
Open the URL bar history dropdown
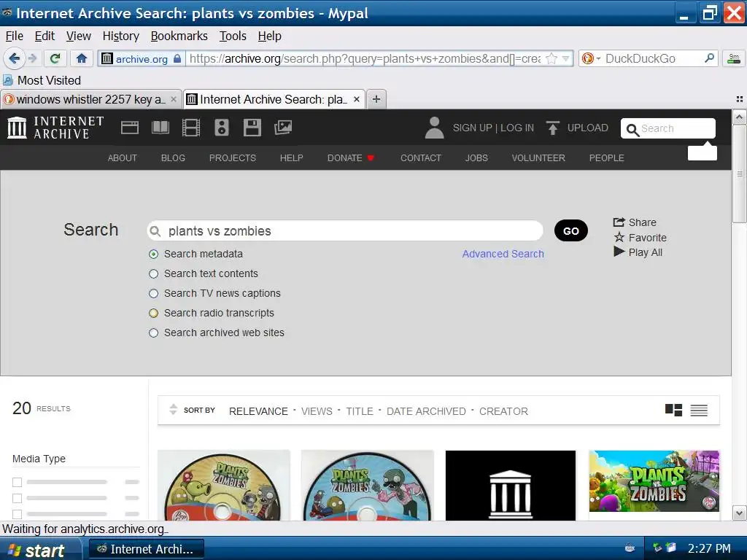pos(565,58)
